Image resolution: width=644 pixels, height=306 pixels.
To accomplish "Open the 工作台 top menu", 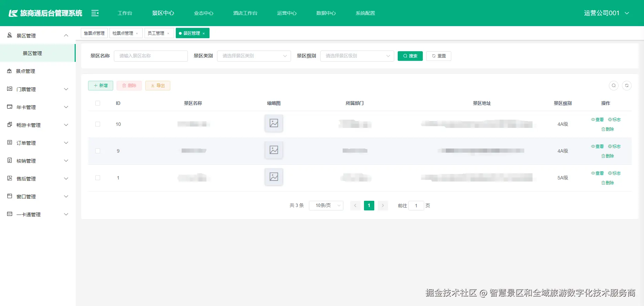I will 125,13.
